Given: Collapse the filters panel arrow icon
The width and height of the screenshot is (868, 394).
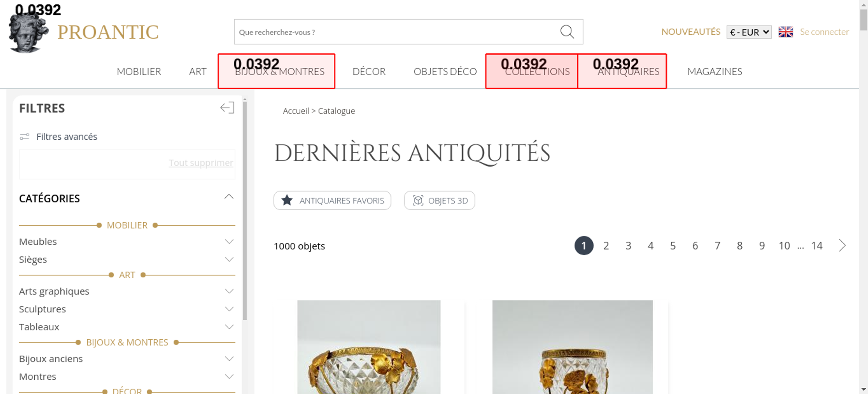Looking at the screenshot, I should pos(227,108).
